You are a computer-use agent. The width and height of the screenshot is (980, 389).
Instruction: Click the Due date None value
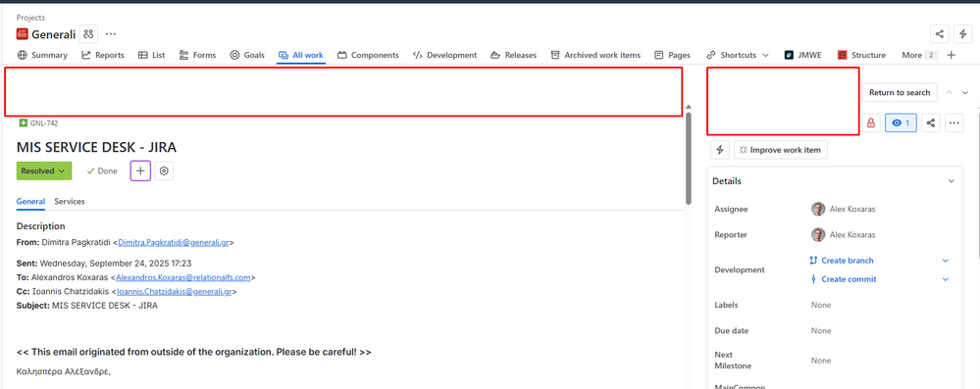click(x=821, y=330)
